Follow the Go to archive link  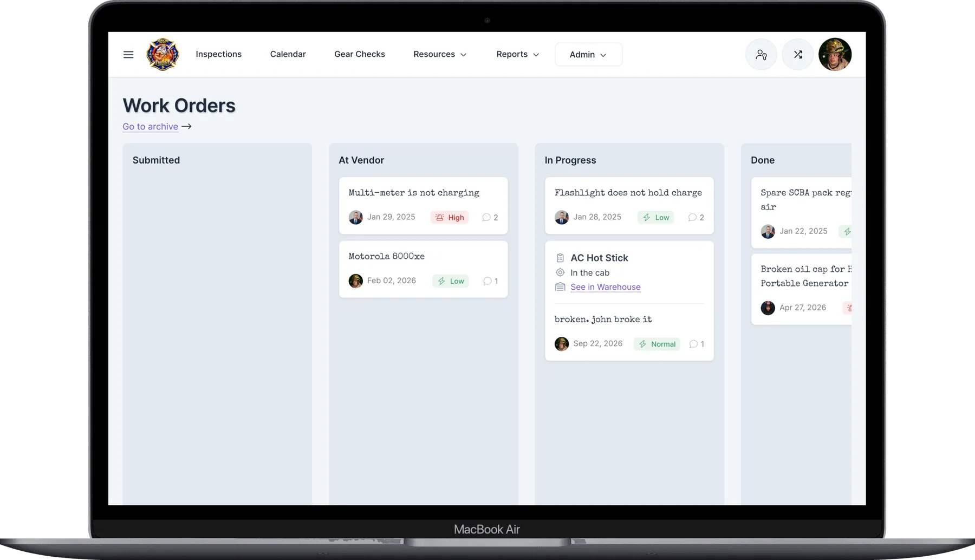151,127
